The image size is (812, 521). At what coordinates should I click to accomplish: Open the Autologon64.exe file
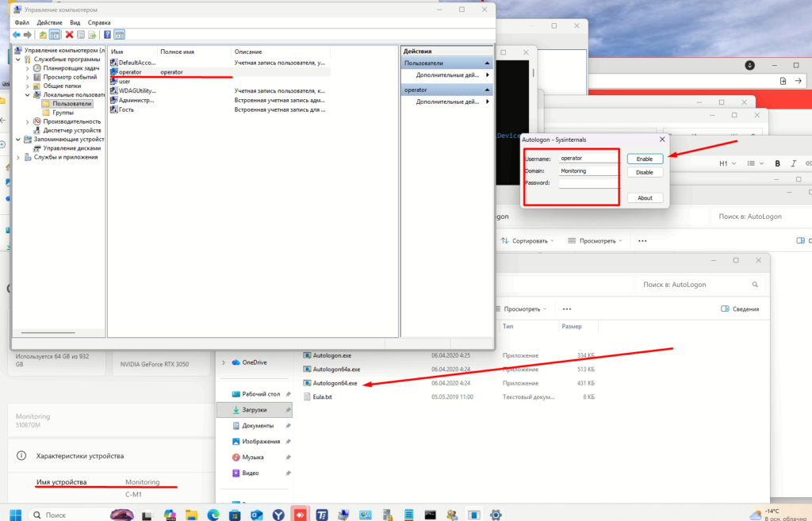(335, 383)
